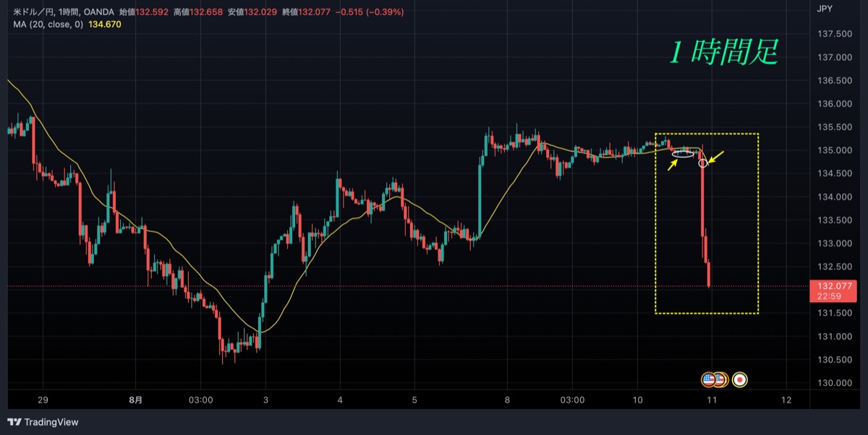Click the MA value 134.670
The image size is (868, 435).
[x=105, y=25]
